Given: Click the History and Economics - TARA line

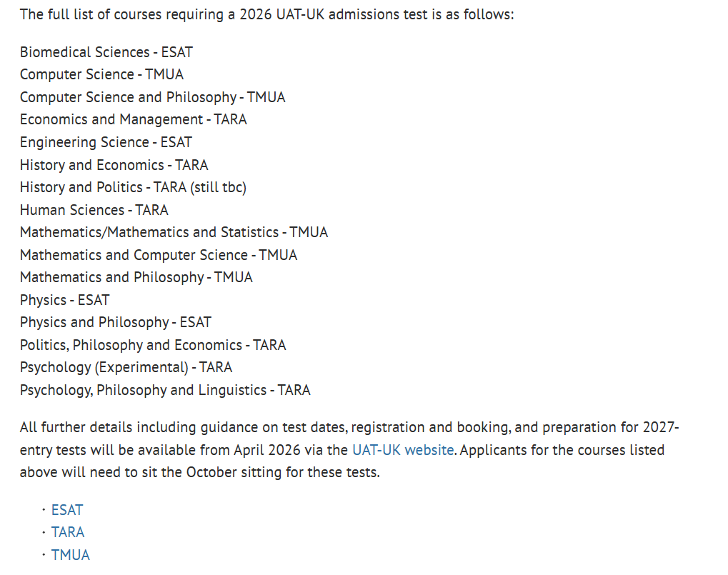Looking at the screenshot, I should coord(114,165).
